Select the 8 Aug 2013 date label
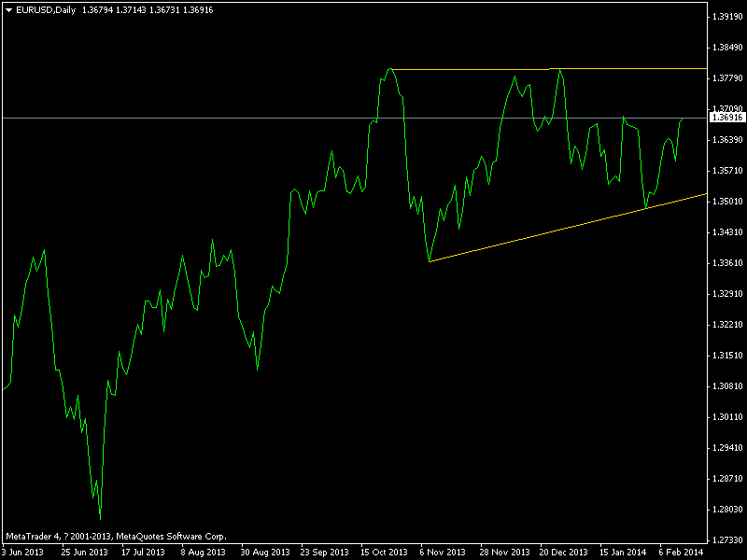Screen dimensions: 747x560 pyautogui.click(x=203, y=553)
